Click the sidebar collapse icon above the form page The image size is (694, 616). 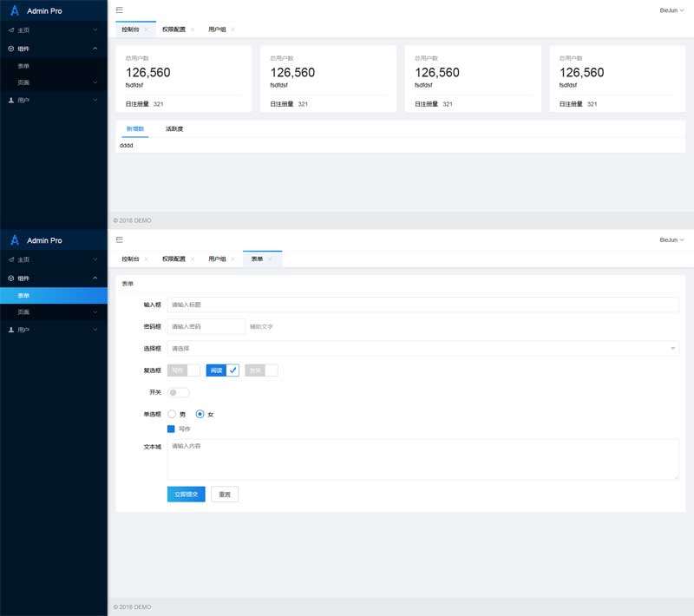click(119, 239)
